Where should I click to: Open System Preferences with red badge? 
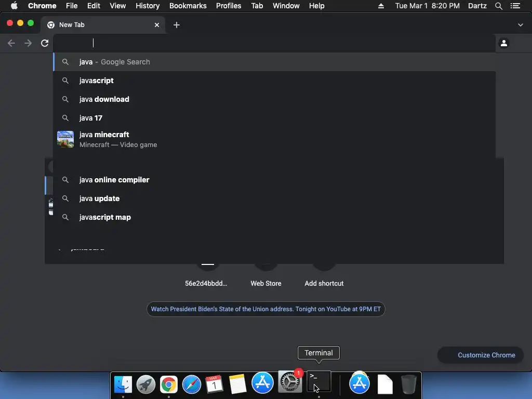pyautogui.click(x=290, y=382)
